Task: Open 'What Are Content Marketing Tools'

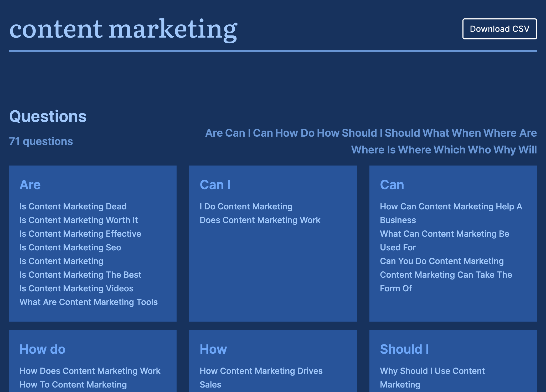Action: [89, 302]
